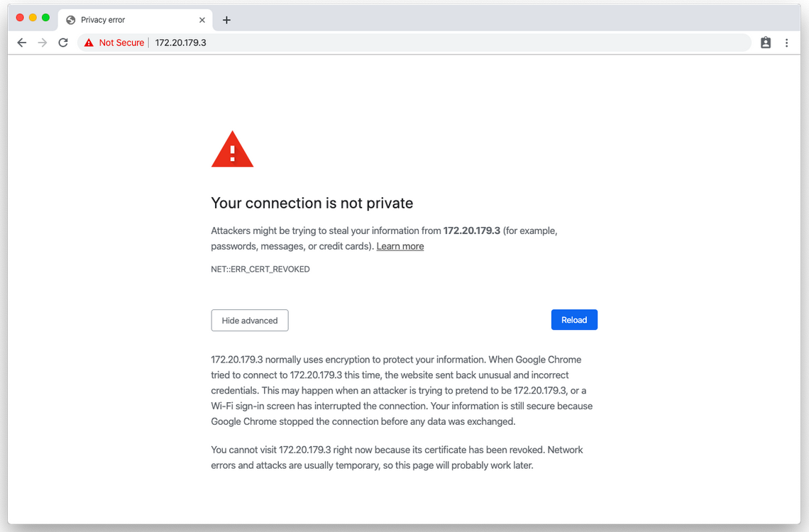Close the Privacy error tab
Screen dimensions: 809x532
tap(202, 20)
